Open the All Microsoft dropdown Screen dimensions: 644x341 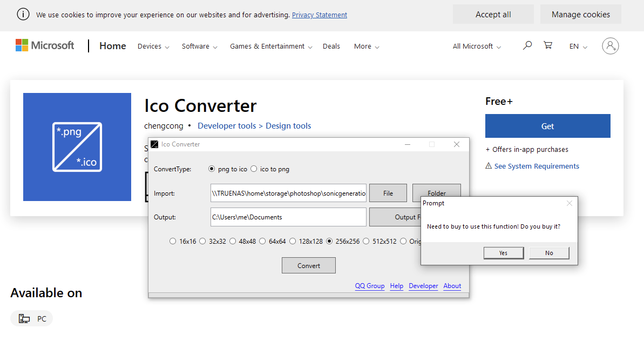click(x=477, y=46)
